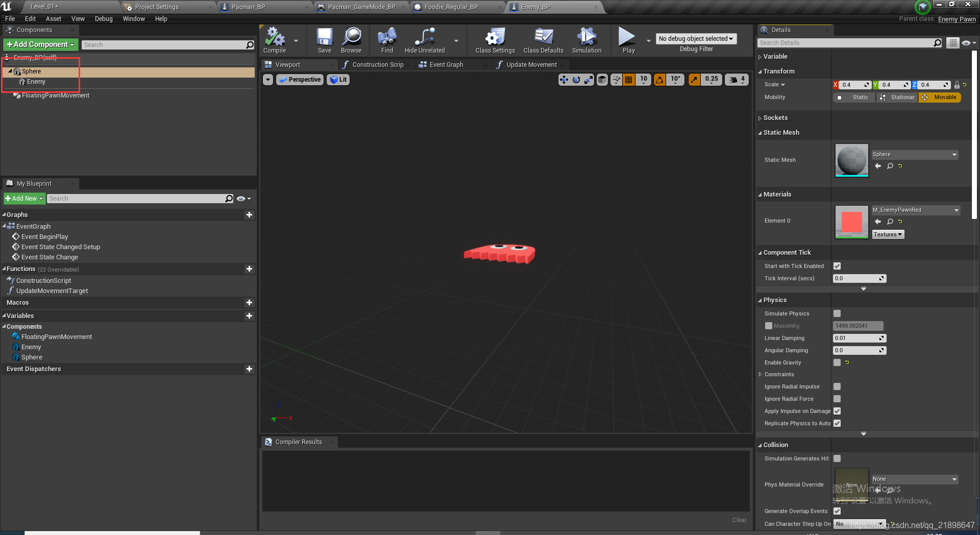Add a new graph
Image resolution: width=980 pixels, height=535 pixels.
pos(249,215)
